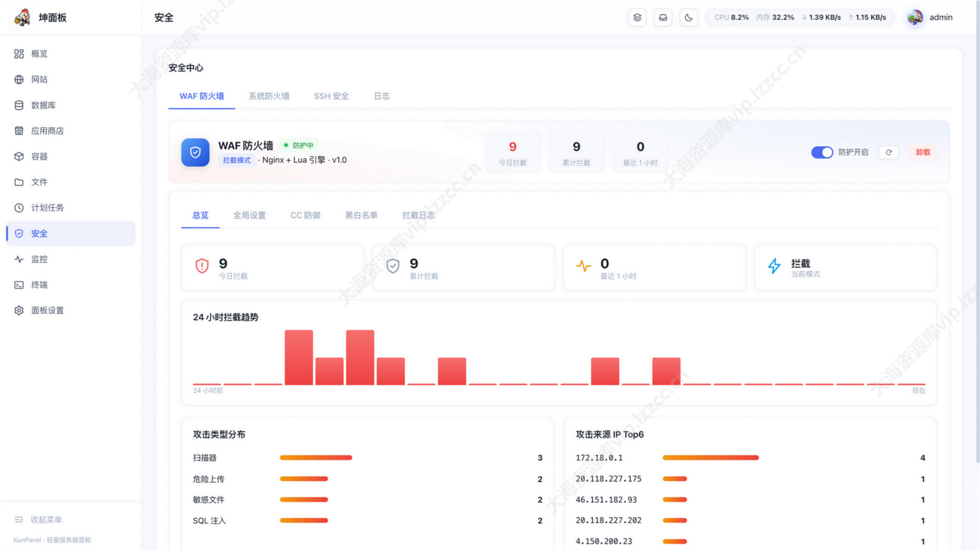Viewport: 980px width, 551px height.
Task: Click the tallest first bar in trend chart
Action: (x=299, y=358)
